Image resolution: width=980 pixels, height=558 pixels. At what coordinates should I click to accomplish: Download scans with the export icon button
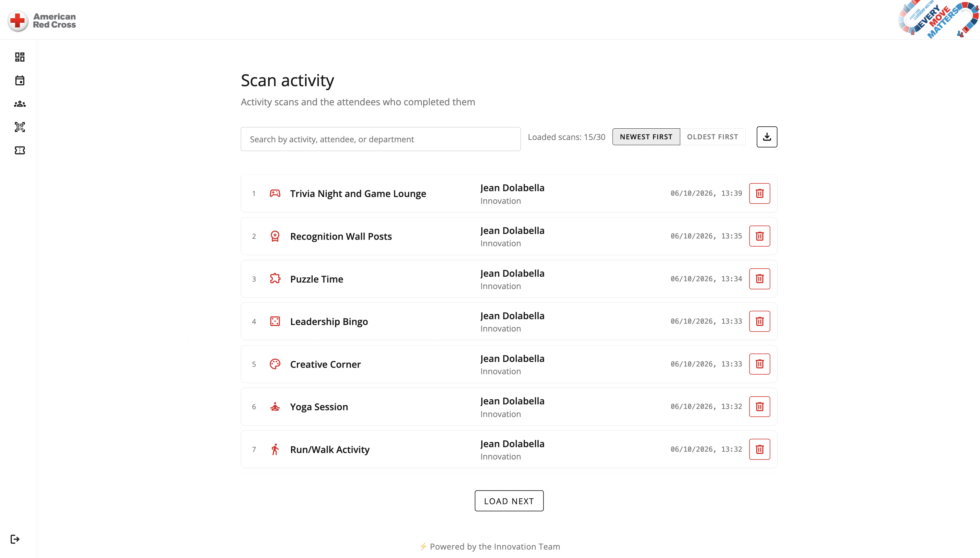(766, 137)
